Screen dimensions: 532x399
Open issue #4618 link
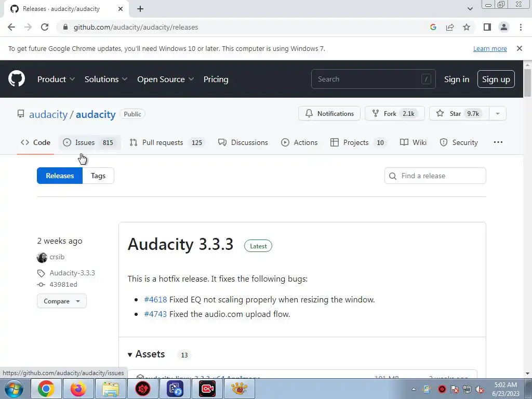pyautogui.click(x=155, y=300)
